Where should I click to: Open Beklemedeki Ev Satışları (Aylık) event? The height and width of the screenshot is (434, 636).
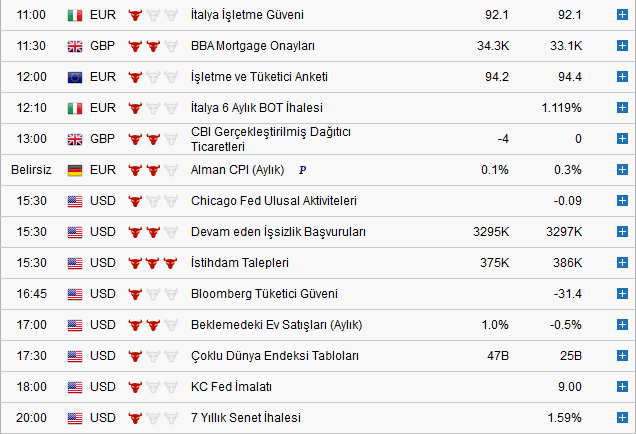click(276, 325)
